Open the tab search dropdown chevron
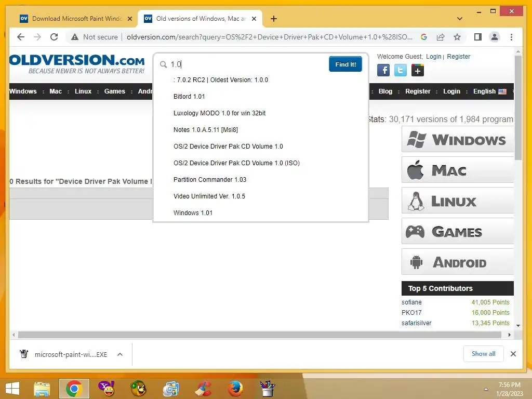 coord(460,19)
